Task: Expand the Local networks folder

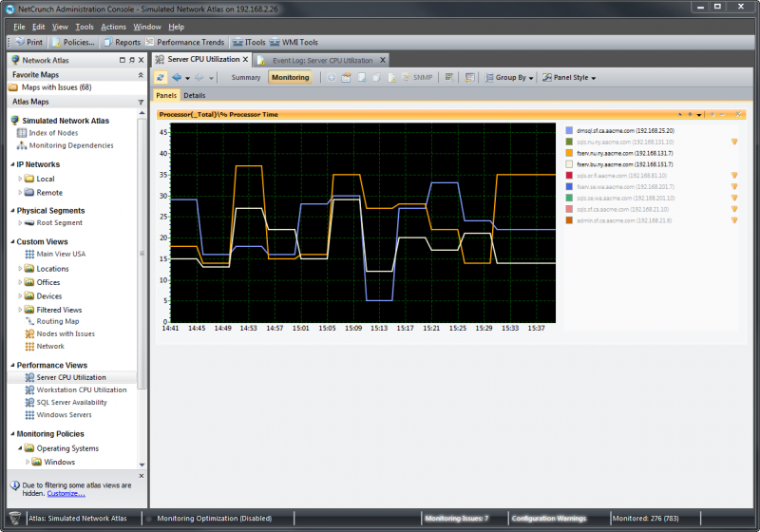Action: [x=20, y=179]
